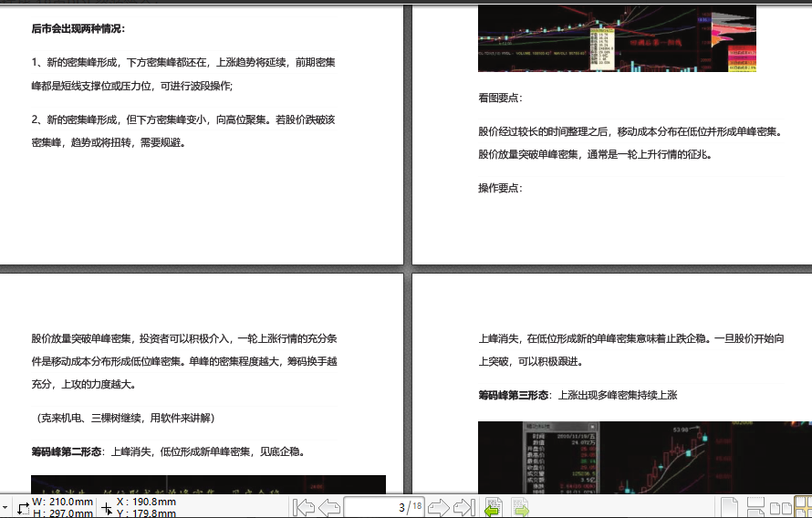This screenshot has height=518, width=812.
Task: Switch to single page layout
Action: (730, 507)
